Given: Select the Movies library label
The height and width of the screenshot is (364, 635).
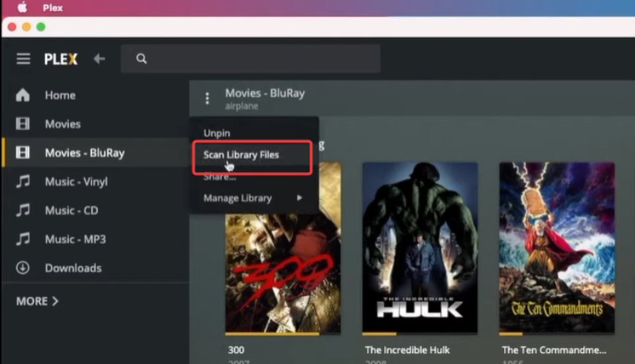Looking at the screenshot, I should (63, 125).
